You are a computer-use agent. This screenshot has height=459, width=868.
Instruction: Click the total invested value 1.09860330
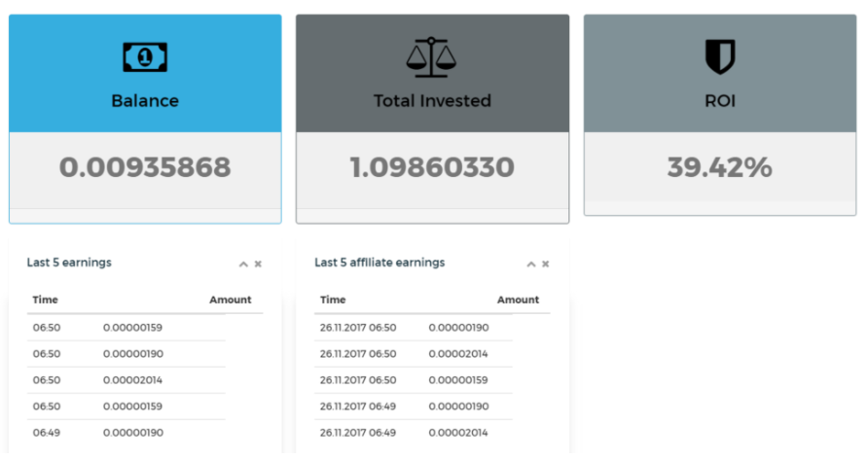[432, 167]
